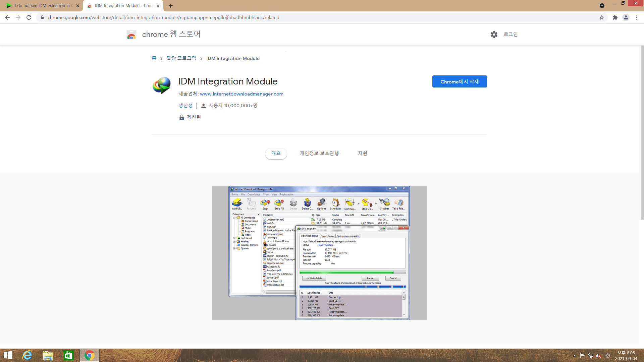
Task: Open the Extensions puzzle icon
Action: click(615, 17)
